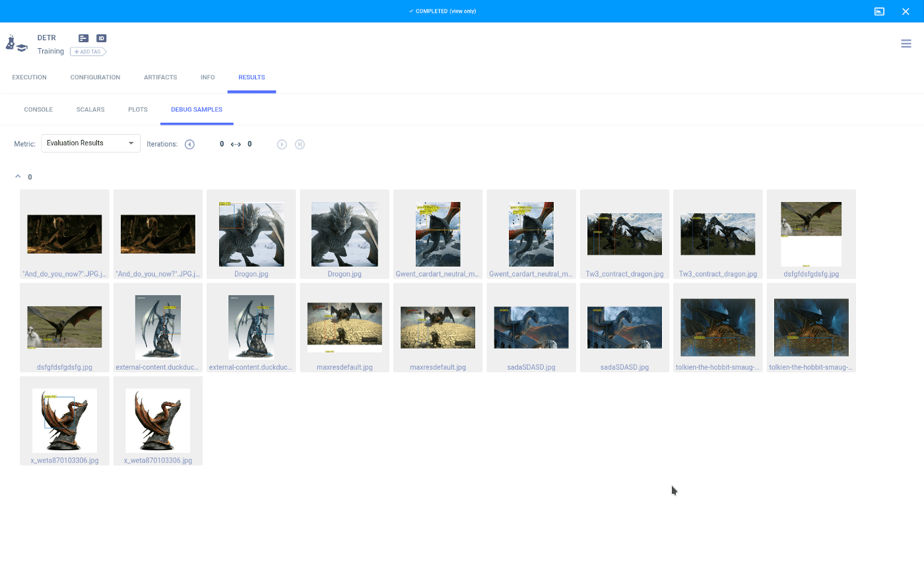The height and width of the screenshot is (575, 924).
Task: Switch to the Scalars sub-tab
Action: click(x=90, y=110)
